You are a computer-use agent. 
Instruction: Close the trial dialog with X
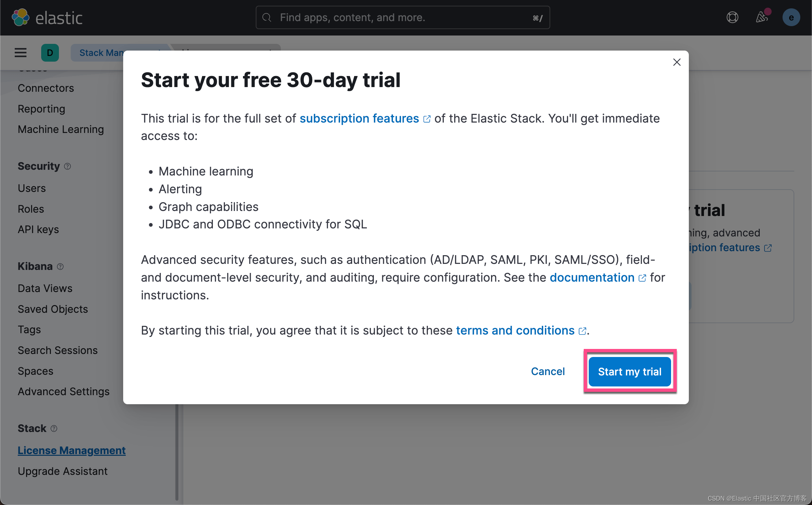tap(676, 62)
